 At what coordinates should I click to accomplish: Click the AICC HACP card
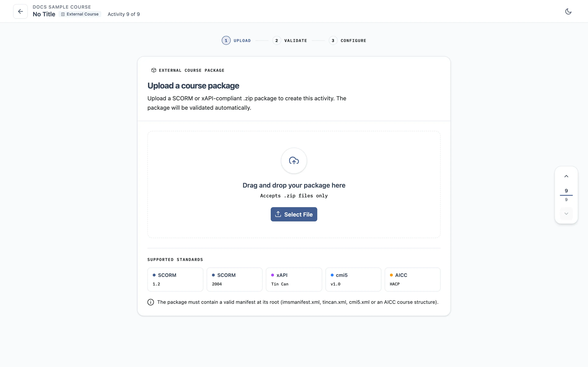coord(413,279)
